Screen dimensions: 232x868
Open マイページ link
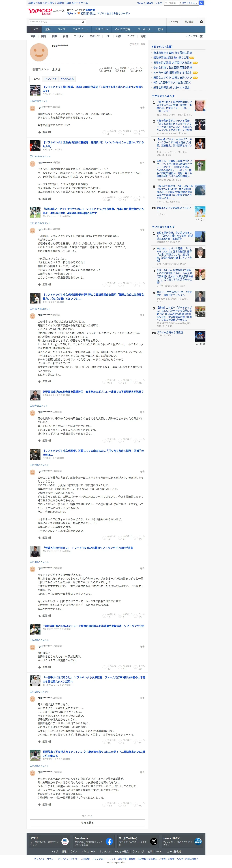(x=174, y=22)
